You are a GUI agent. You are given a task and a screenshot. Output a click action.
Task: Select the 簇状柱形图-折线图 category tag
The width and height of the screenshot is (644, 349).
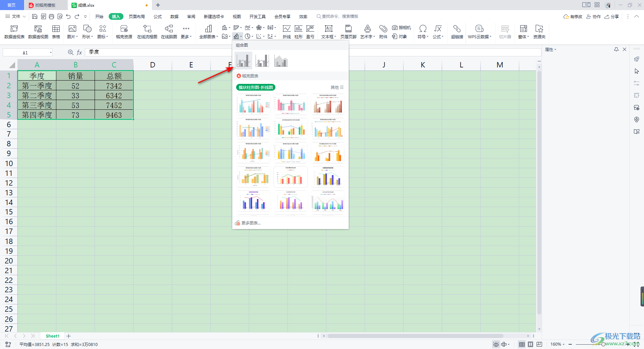[256, 88]
